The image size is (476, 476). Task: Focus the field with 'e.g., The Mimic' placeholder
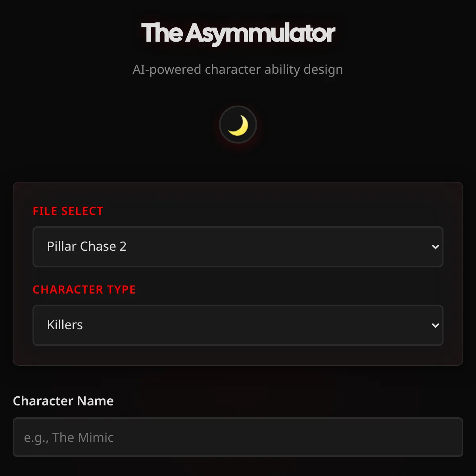tap(238, 437)
